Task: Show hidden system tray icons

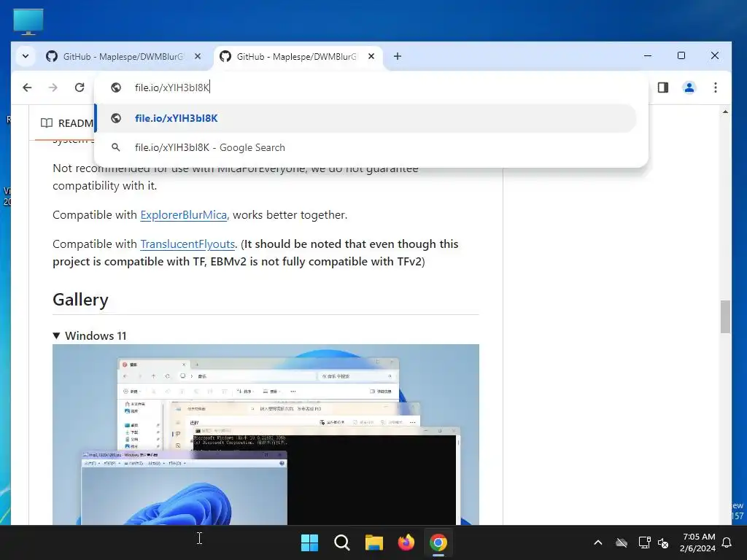Action: click(598, 542)
